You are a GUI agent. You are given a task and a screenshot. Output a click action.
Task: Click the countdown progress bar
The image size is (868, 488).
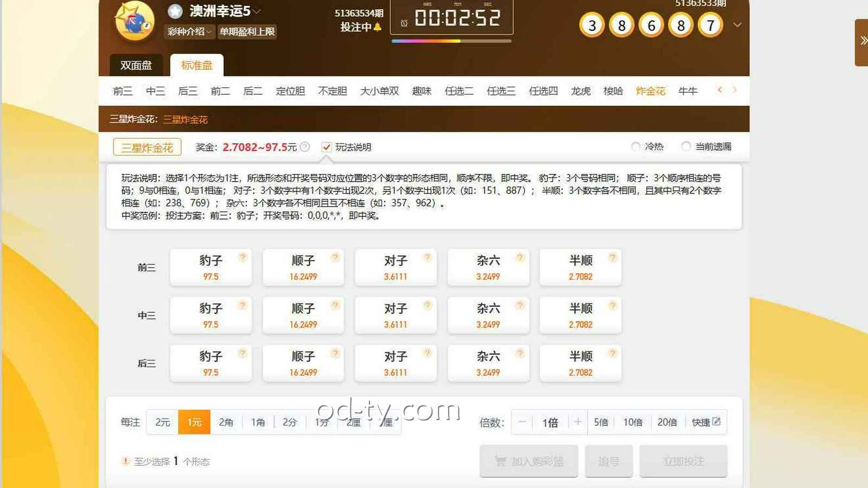click(451, 41)
